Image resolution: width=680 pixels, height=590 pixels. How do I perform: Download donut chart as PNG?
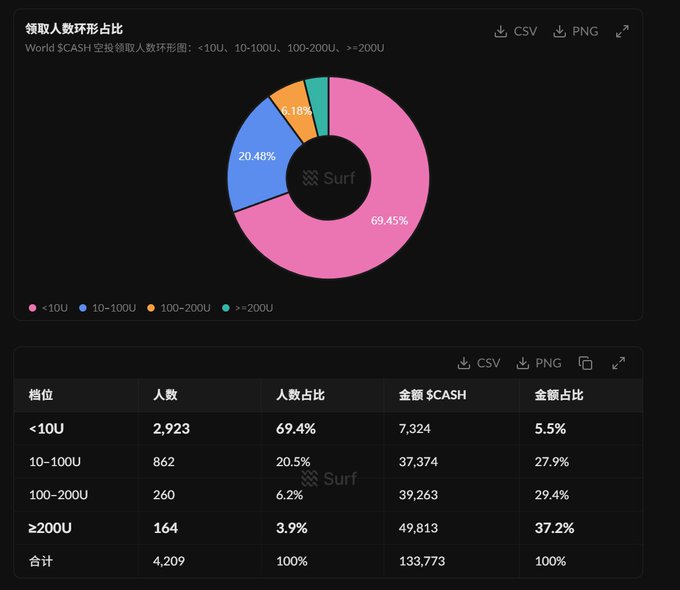pos(575,31)
